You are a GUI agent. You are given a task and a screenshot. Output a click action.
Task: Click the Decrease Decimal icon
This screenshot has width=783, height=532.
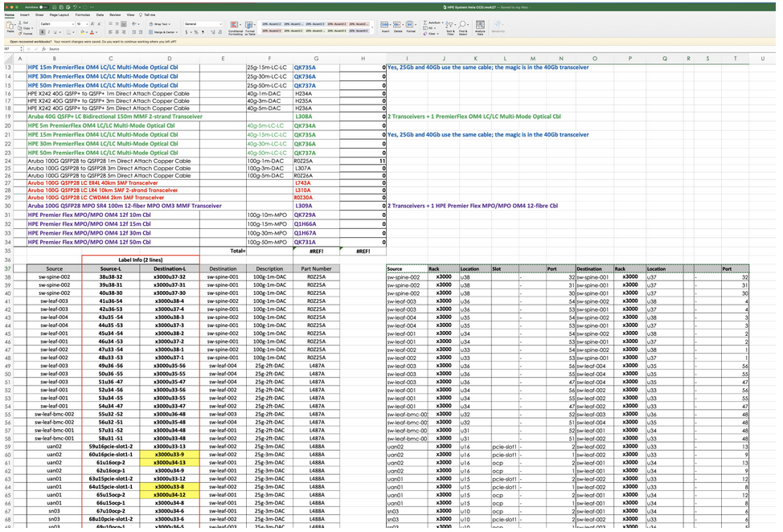coord(219,32)
